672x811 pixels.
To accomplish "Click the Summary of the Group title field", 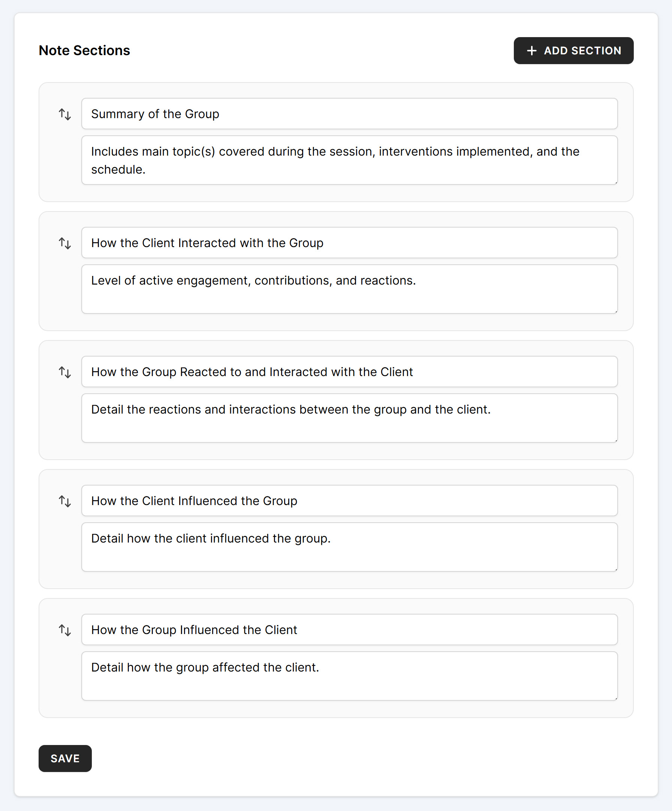I will (x=349, y=114).
